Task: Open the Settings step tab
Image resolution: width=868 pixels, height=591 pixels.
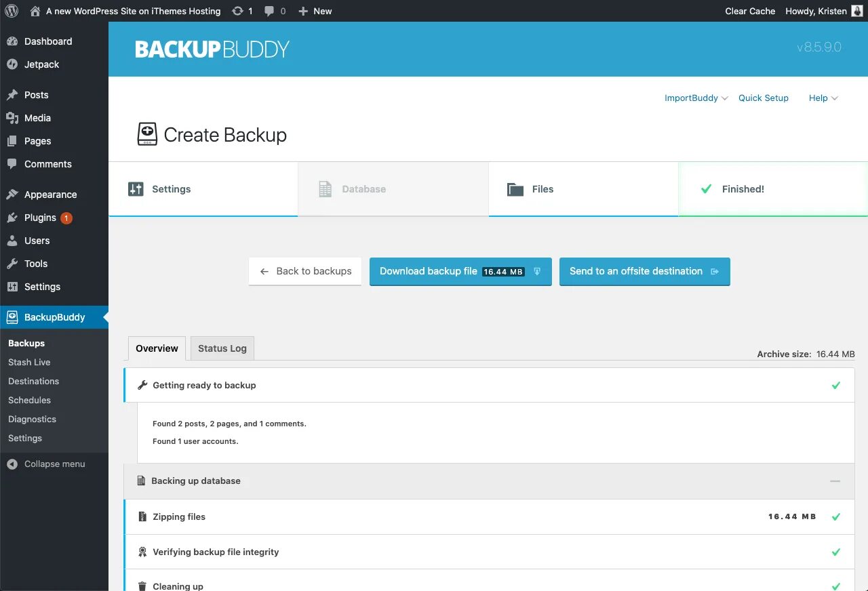Action: tap(203, 189)
